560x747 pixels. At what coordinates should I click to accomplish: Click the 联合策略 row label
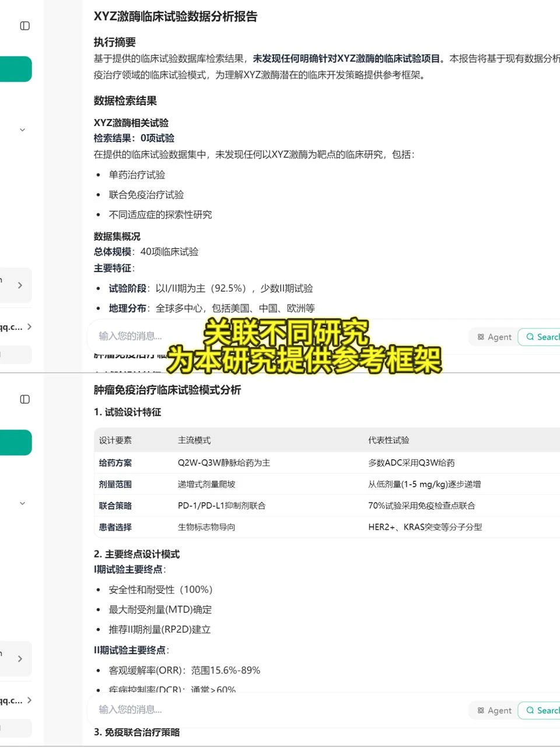(x=116, y=506)
